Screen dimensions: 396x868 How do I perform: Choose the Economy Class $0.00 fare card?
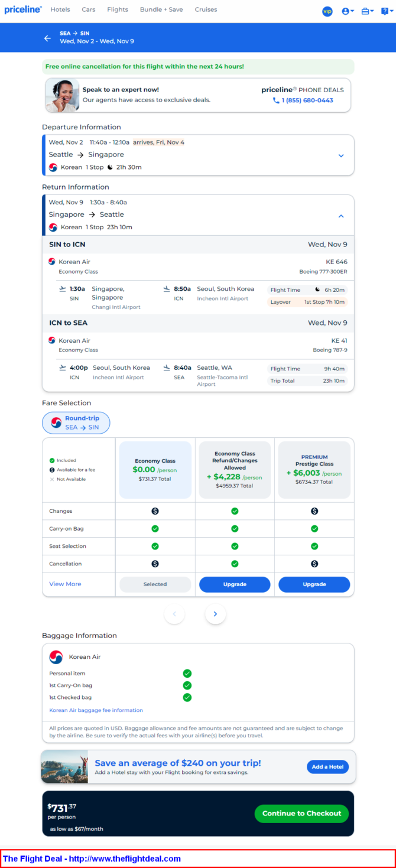155,470
